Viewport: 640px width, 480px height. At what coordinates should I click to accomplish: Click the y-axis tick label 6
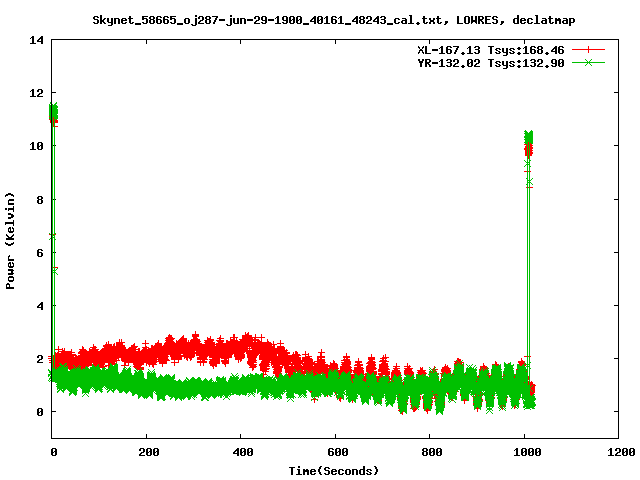point(40,253)
